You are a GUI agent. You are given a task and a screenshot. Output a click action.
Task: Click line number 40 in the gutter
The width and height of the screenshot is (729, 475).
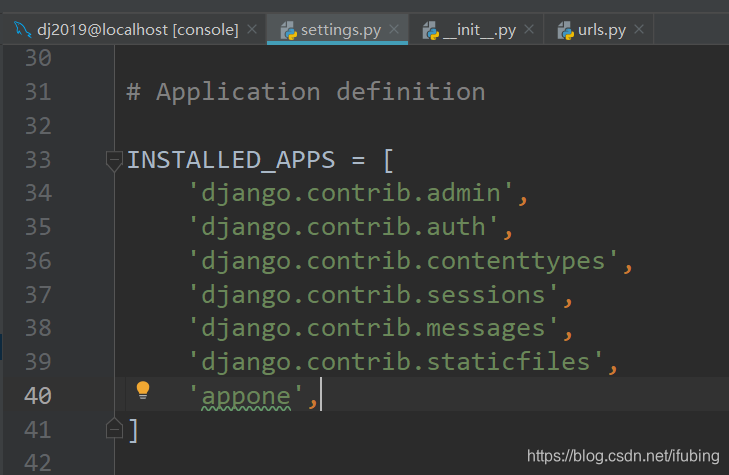coord(38,396)
